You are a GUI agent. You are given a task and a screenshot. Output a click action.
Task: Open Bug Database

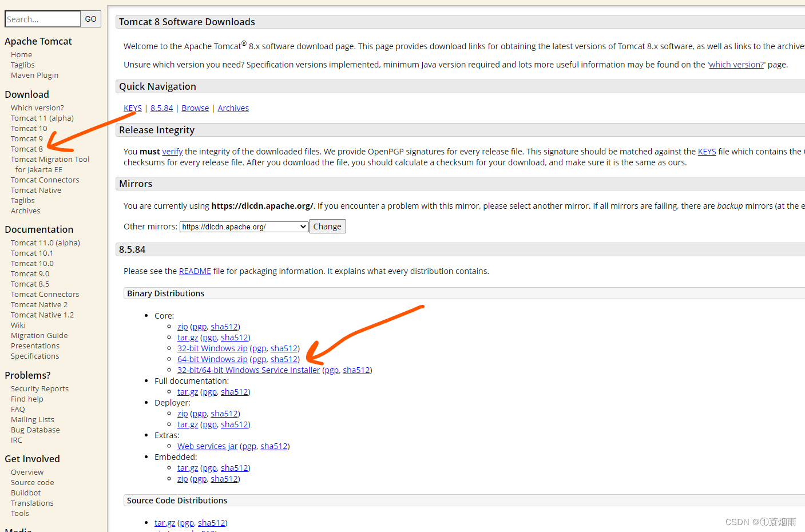point(35,430)
